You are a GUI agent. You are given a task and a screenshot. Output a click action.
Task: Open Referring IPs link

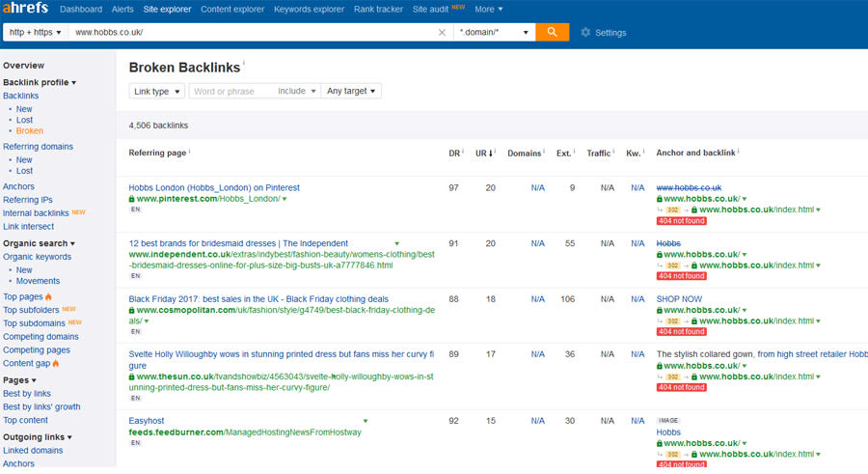(28, 200)
